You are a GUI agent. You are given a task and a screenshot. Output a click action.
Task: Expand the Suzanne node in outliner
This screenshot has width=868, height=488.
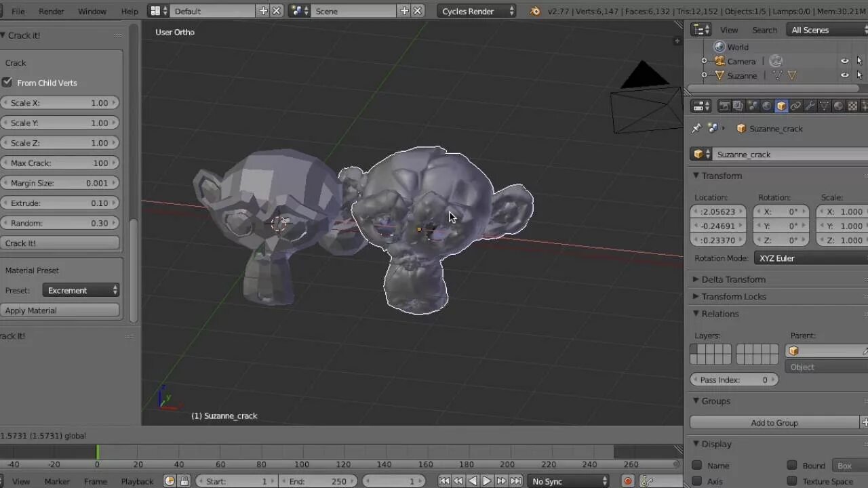click(x=704, y=75)
